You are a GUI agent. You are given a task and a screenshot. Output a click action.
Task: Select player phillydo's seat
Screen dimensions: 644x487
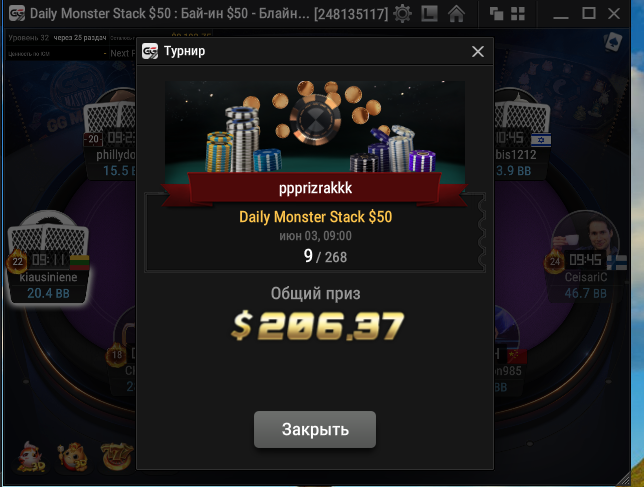[110, 136]
